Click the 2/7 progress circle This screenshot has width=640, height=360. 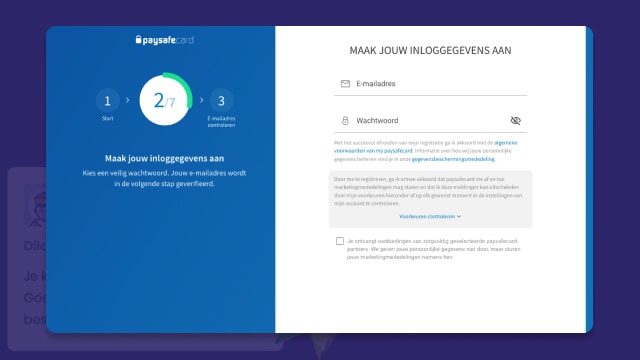coord(165,100)
